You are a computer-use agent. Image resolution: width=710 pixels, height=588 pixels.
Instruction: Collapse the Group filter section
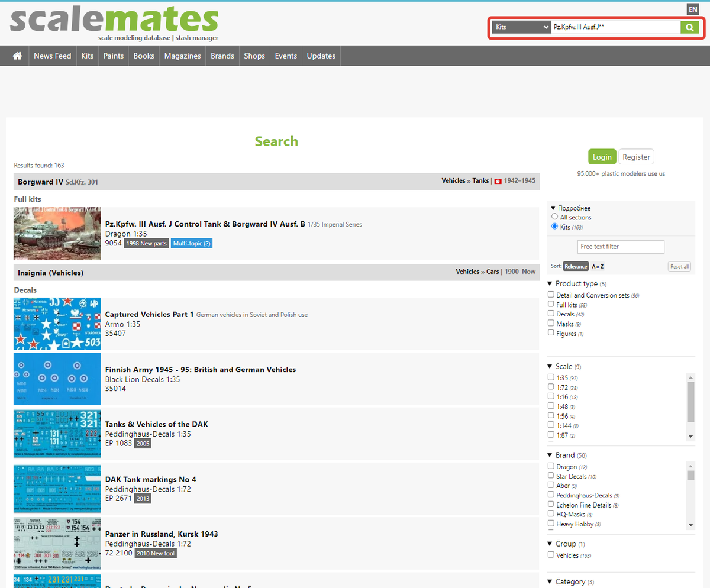(566, 544)
